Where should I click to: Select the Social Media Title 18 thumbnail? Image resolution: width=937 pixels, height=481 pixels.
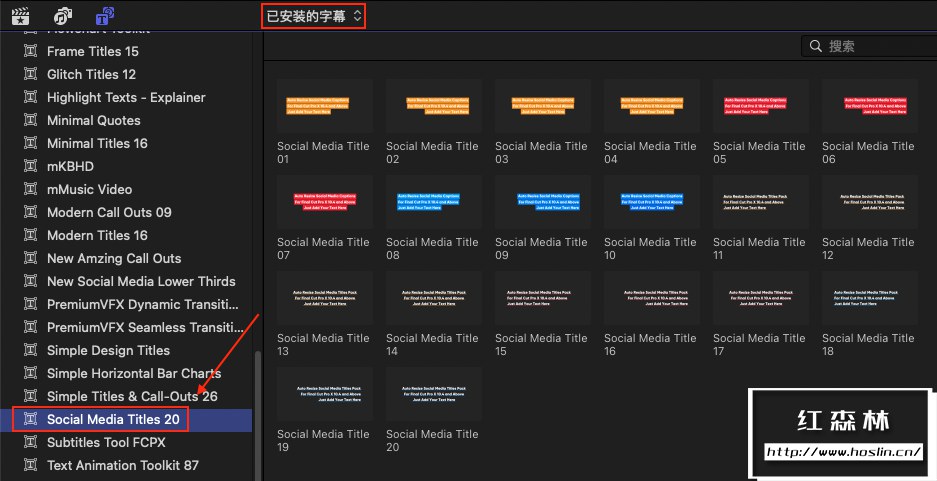click(870, 298)
